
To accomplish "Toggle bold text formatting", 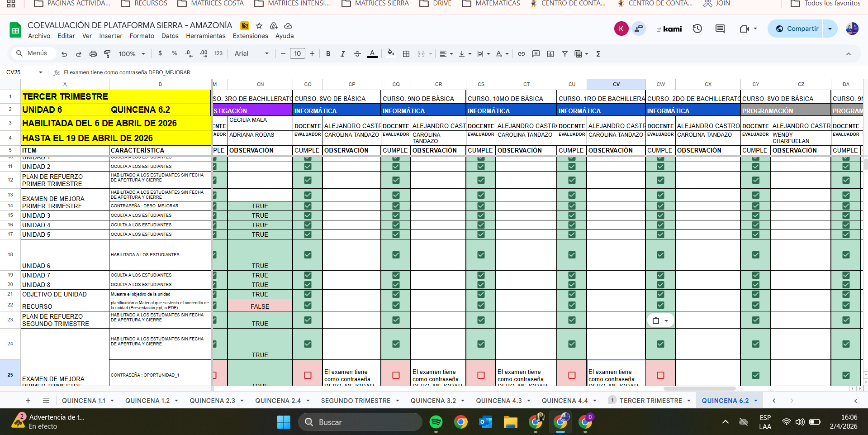I will coord(328,54).
